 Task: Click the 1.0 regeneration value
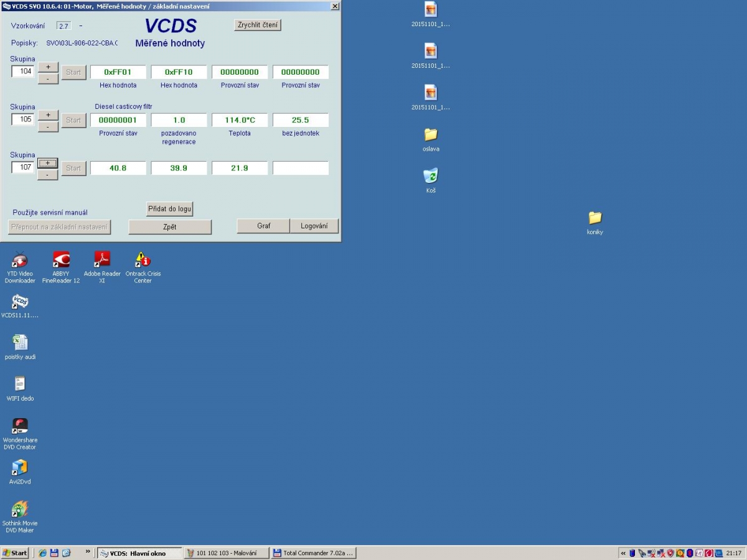pos(179,120)
